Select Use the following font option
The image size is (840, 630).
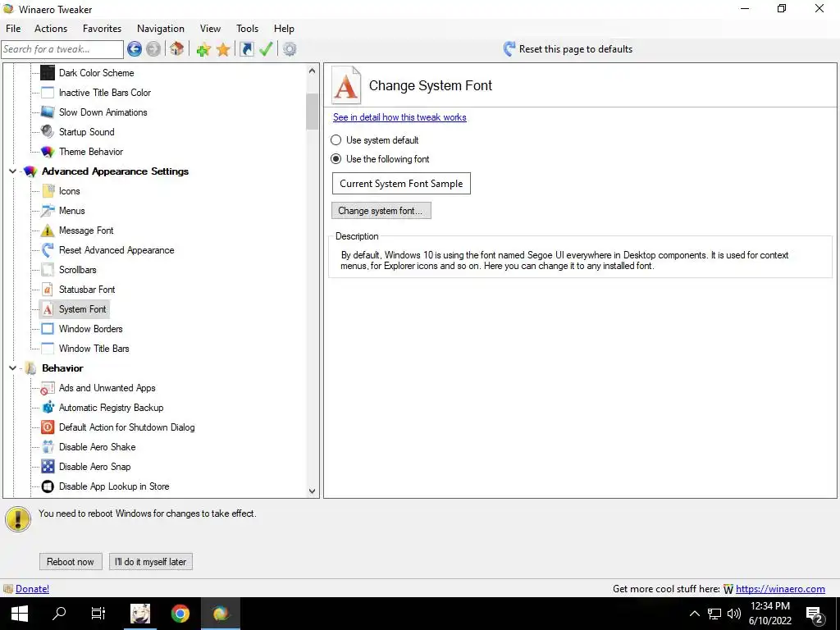click(336, 159)
